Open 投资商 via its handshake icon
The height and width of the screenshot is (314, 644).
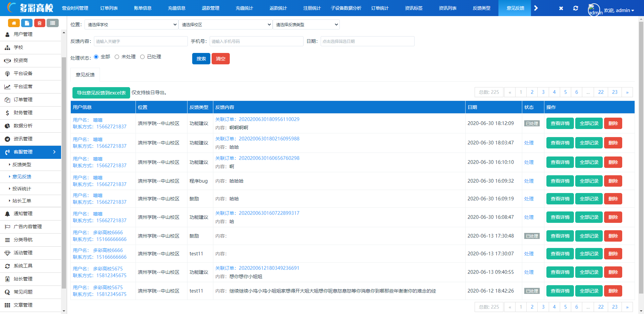[7, 60]
